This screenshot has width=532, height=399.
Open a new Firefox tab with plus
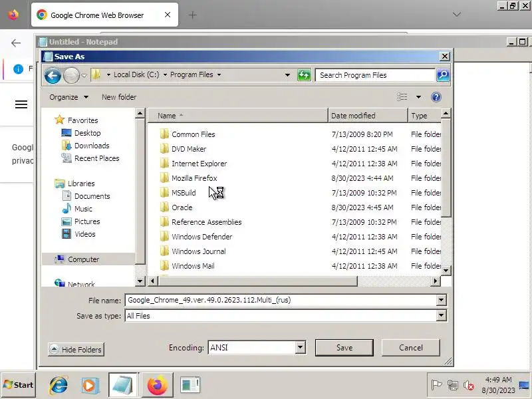pos(192,15)
